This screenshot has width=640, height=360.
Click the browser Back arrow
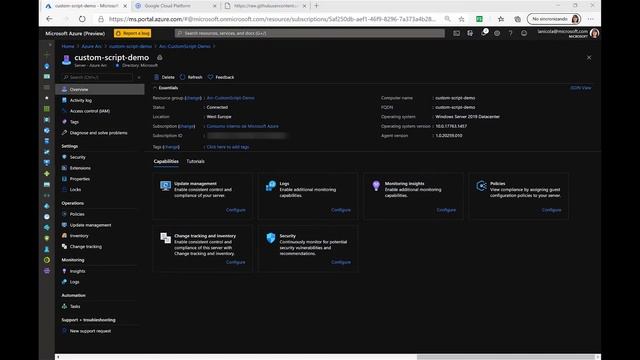[49, 19]
